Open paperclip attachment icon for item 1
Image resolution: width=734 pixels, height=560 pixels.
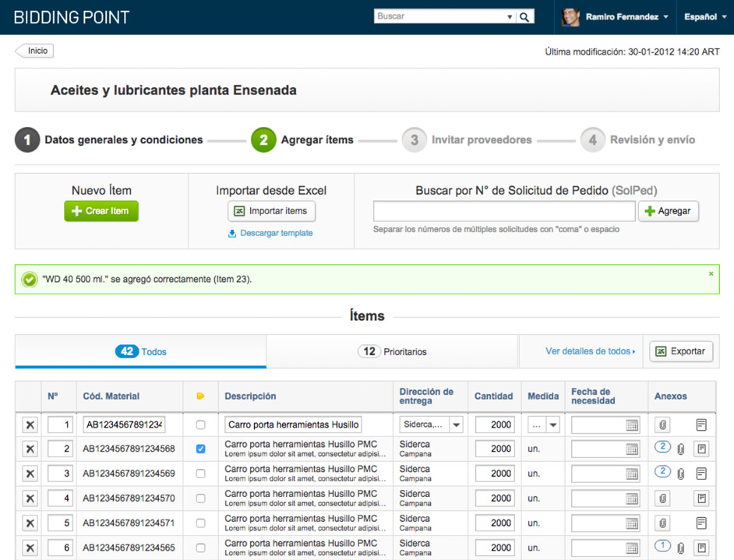click(x=662, y=424)
